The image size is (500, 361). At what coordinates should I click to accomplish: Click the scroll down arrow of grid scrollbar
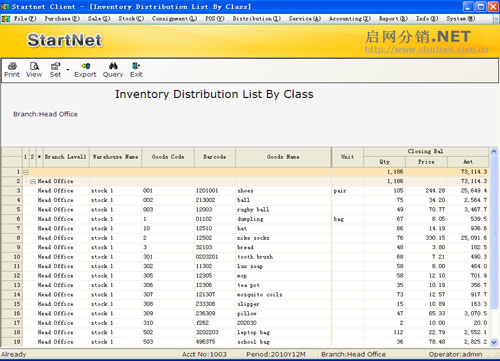tap(494, 342)
